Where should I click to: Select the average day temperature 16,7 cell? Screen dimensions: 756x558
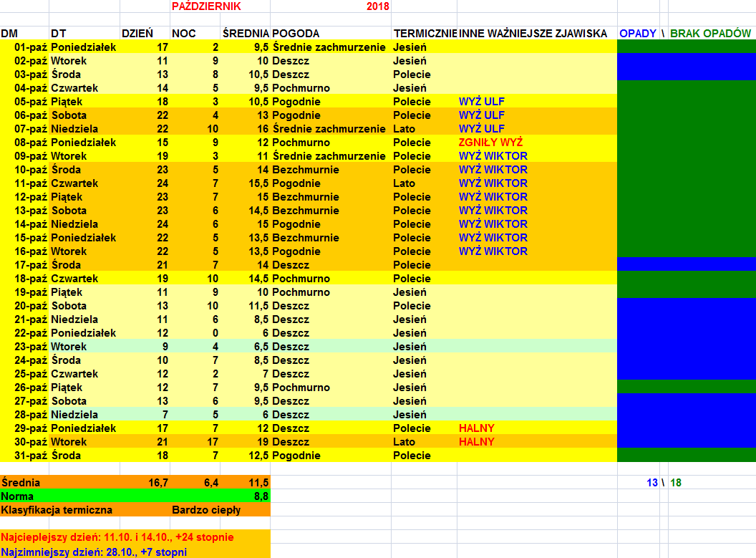(x=158, y=483)
